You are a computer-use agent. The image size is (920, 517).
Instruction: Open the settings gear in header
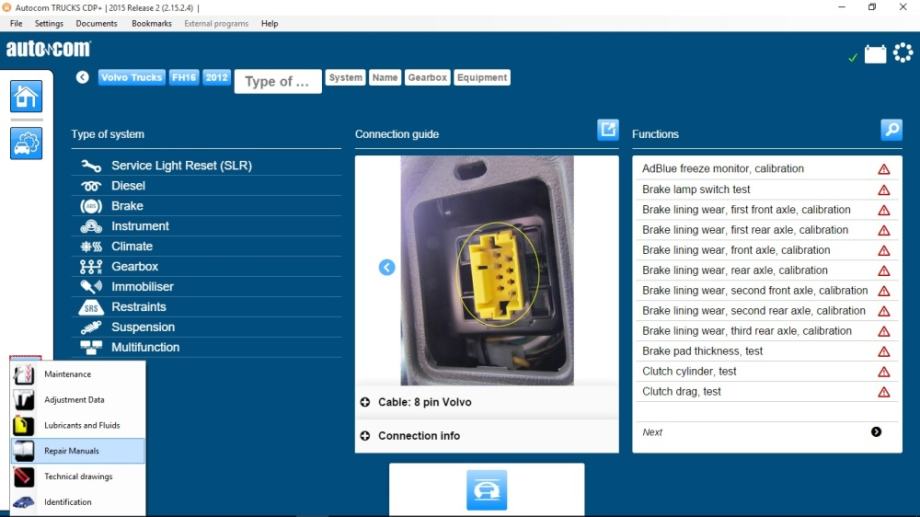pyautogui.click(x=903, y=53)
